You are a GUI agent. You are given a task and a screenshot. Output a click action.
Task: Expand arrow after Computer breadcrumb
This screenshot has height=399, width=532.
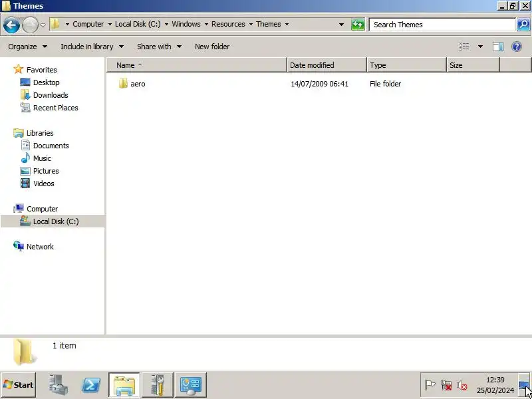[x=110, y=25]
